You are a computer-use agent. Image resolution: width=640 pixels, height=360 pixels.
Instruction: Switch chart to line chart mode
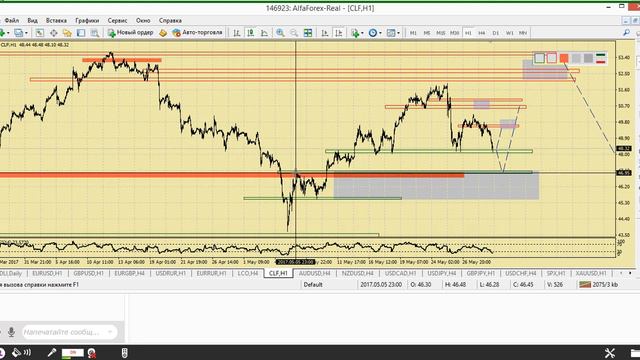264,33
